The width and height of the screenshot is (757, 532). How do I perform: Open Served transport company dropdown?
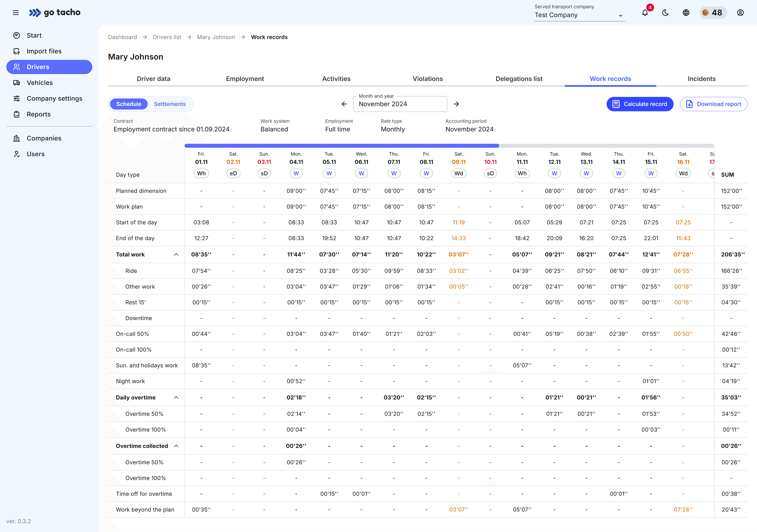(x=580, y=15)
